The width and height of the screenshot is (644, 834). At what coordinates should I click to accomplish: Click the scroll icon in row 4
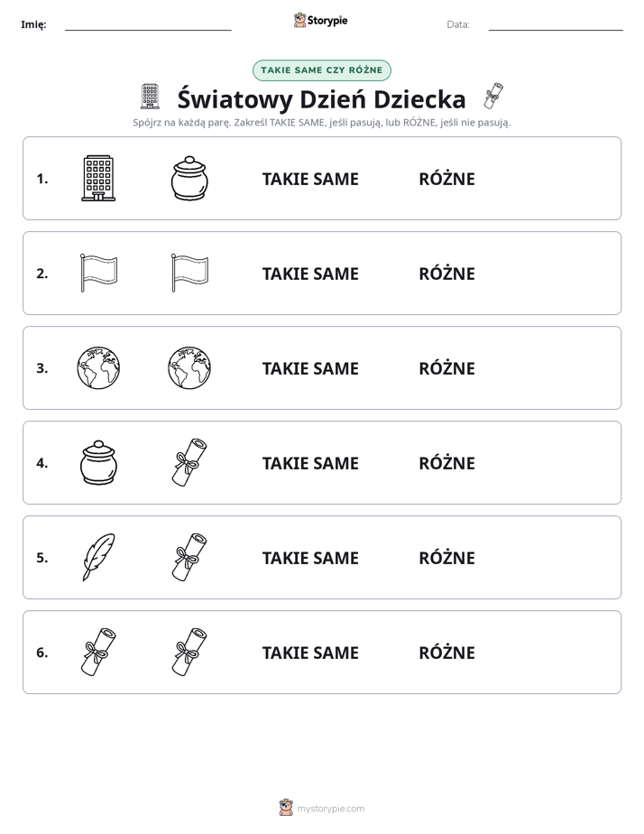point(189,462)
